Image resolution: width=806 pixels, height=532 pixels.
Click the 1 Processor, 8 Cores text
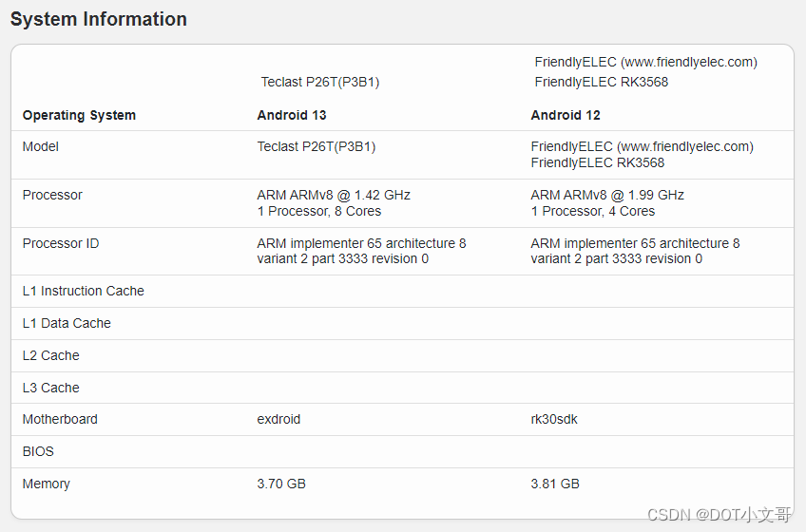(x=319, y=211)
